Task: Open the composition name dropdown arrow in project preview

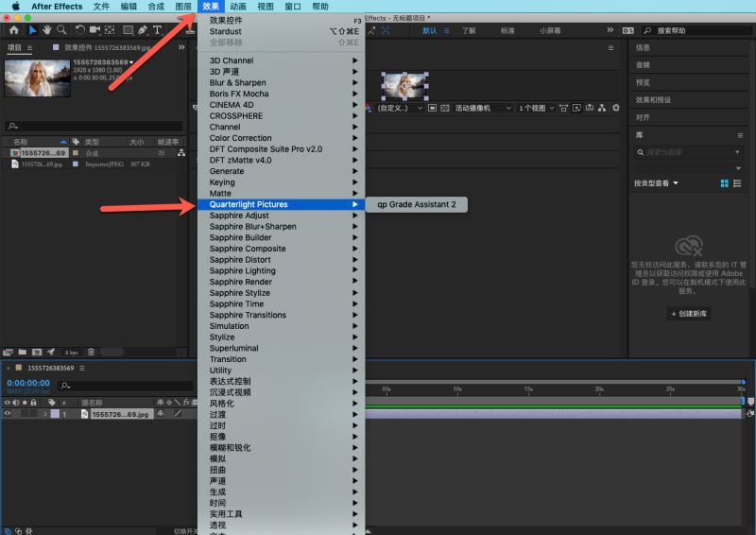Action: (131, 62)
